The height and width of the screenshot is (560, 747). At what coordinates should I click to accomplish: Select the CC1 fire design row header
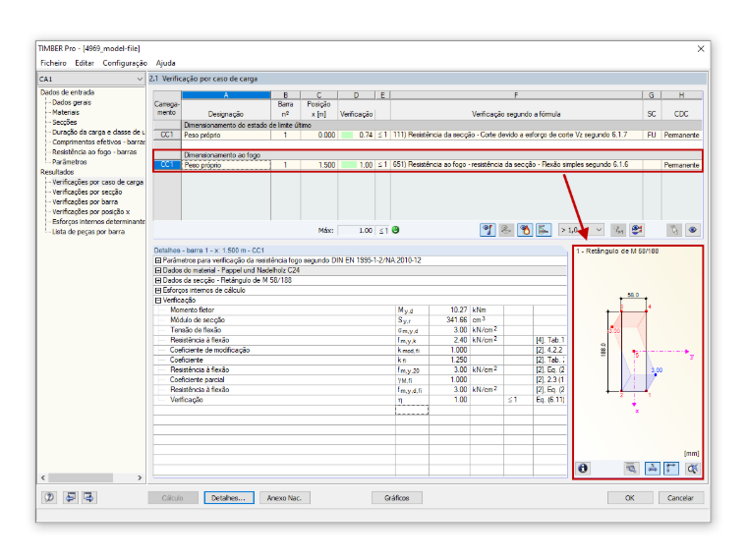tap(167, 165)
